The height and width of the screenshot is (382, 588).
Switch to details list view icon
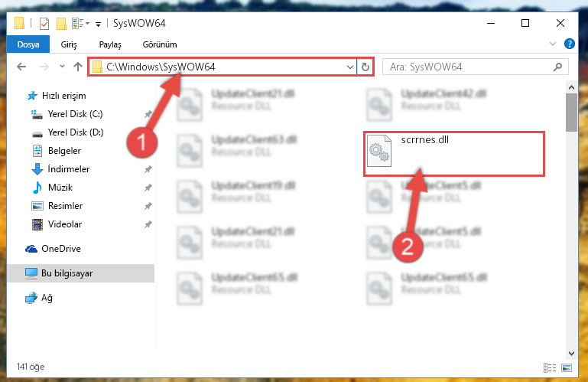[549, 367]
